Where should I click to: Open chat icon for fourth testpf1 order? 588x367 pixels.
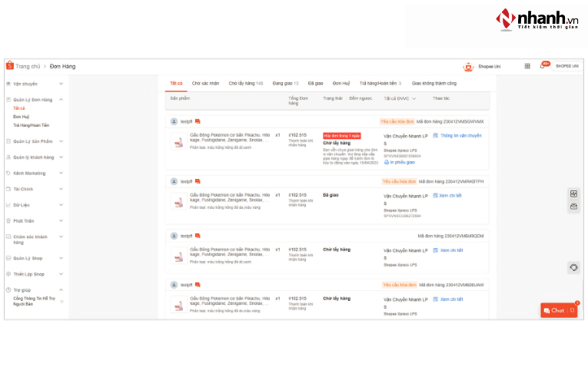click(198, 285)
